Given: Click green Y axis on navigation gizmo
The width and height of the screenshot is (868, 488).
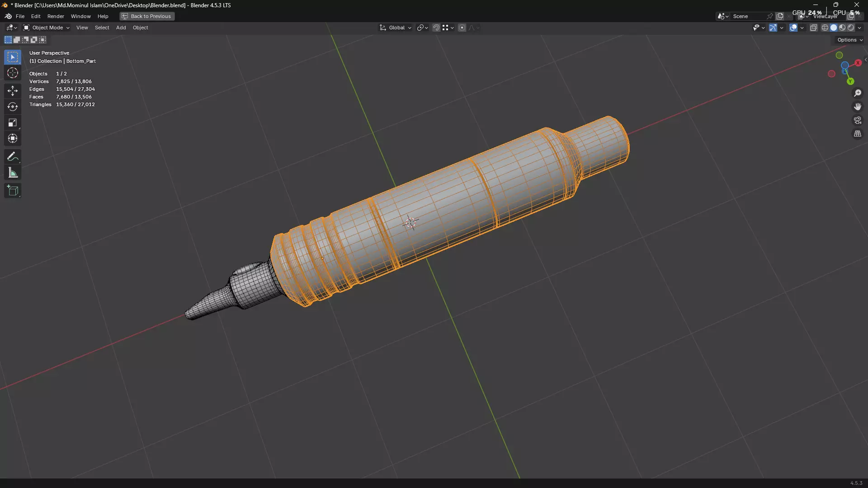Looking at the screenshot, I should click(850, 81).
